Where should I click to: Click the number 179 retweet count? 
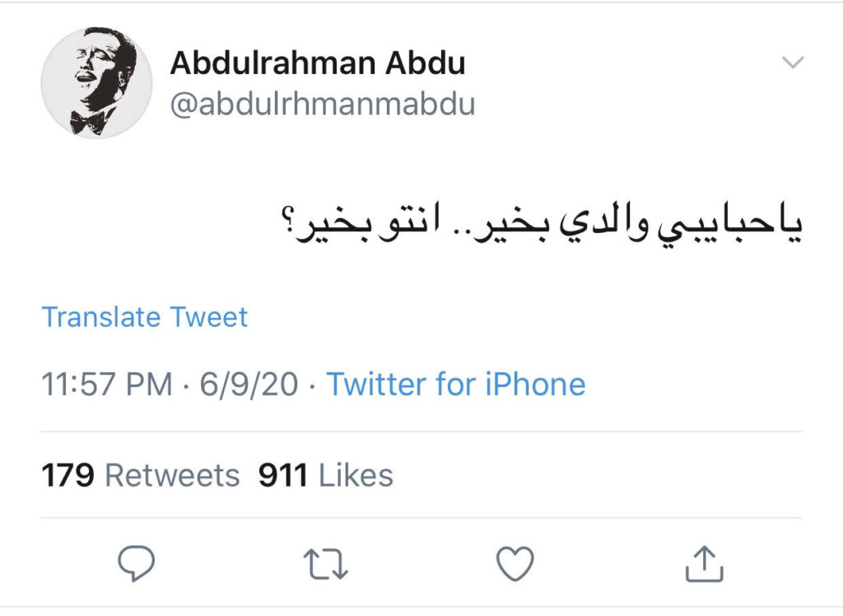click(x=68, y=475)
